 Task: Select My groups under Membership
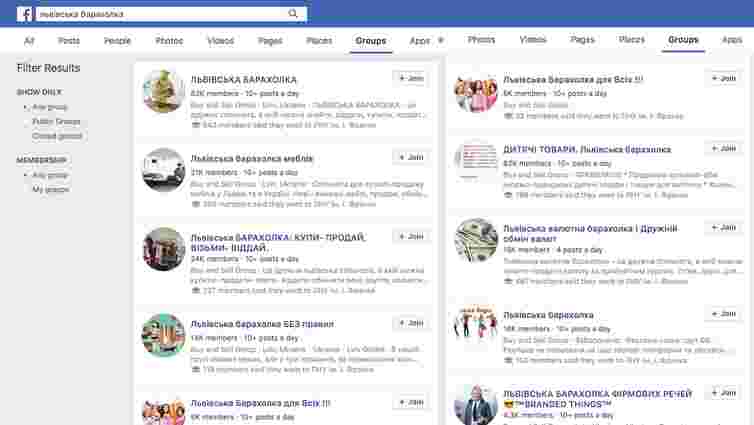51,189
